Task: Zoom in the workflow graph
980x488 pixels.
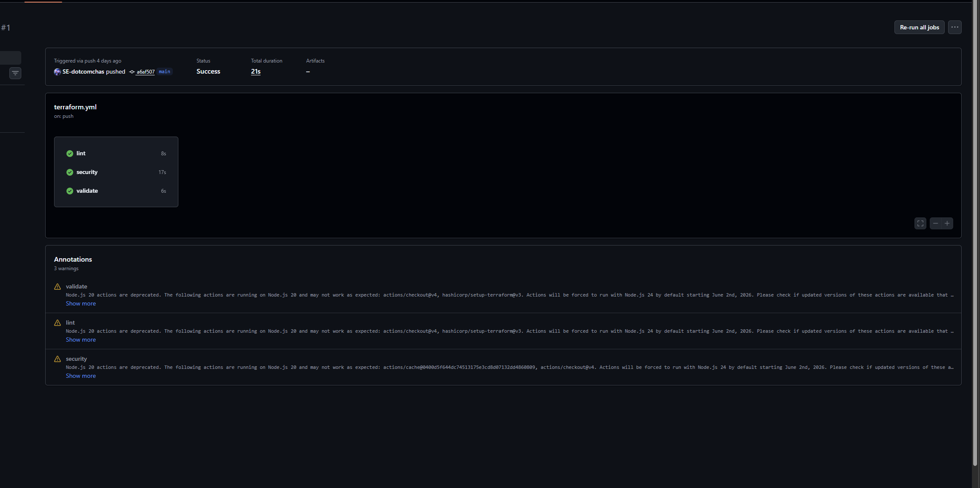Action: (x=947, y=223)
